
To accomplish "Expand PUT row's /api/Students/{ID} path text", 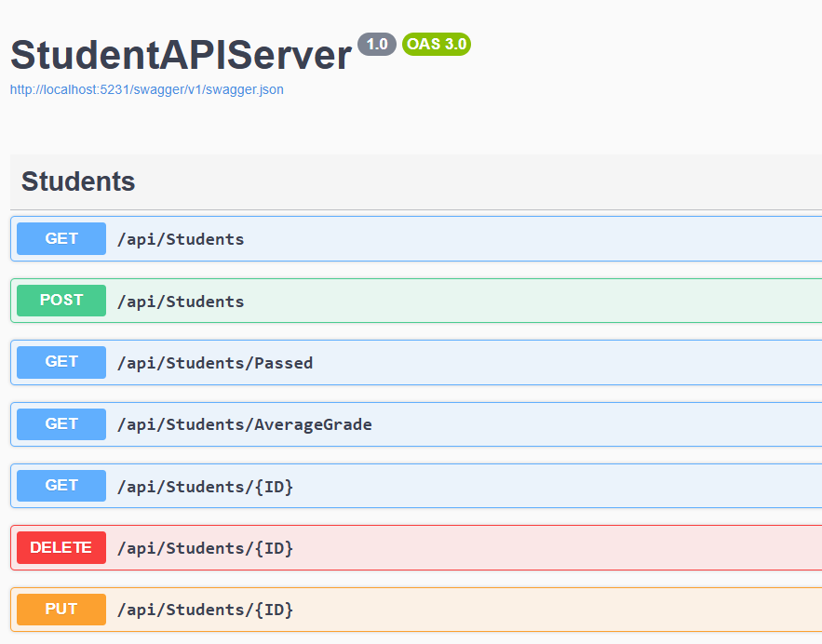I will [x=205, y=610].
